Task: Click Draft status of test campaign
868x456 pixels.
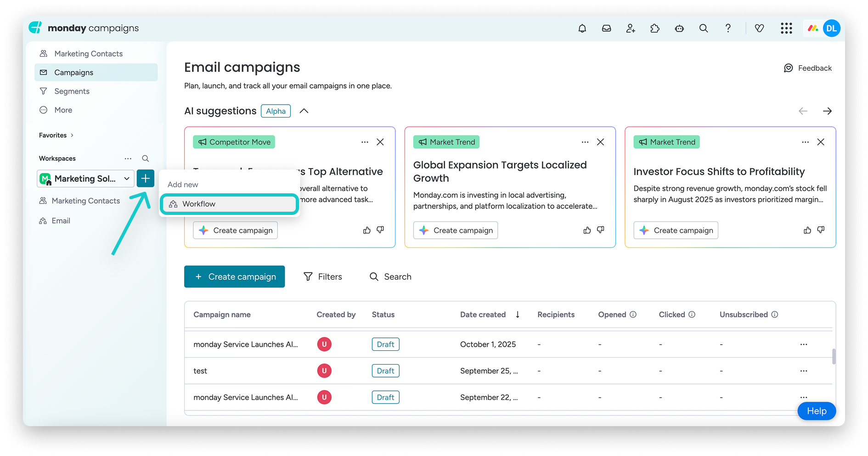Action: coord(385,371)
